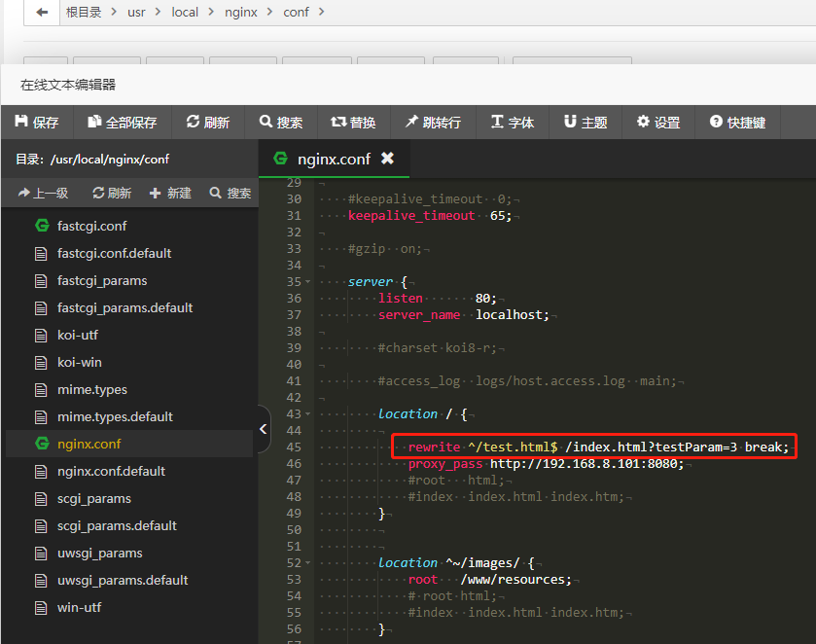Open the 根目录 breadcrumb
Viewport: 816px width, 644px height.
click(84, 12)
